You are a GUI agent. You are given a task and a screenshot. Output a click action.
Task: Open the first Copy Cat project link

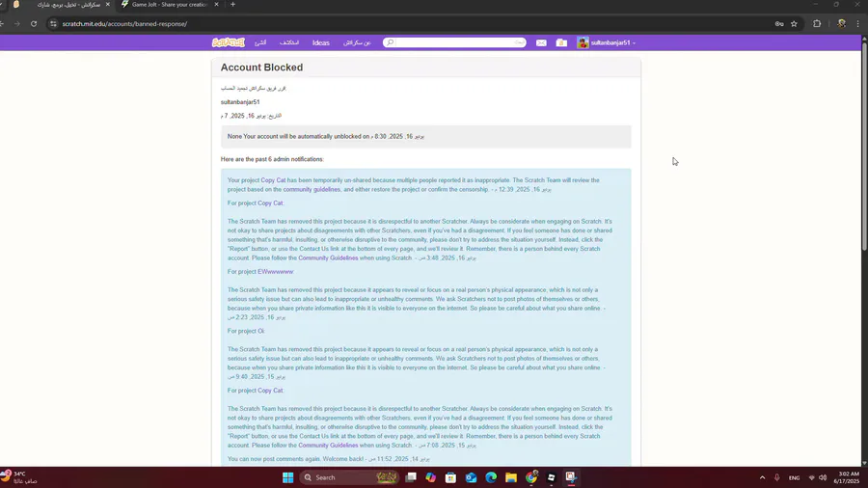tap(273, 180)
